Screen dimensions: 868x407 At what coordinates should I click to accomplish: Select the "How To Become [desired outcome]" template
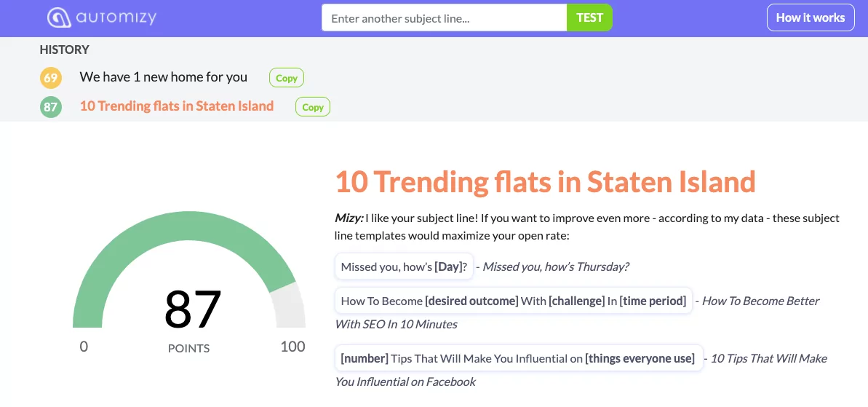[x=513, y=301]
